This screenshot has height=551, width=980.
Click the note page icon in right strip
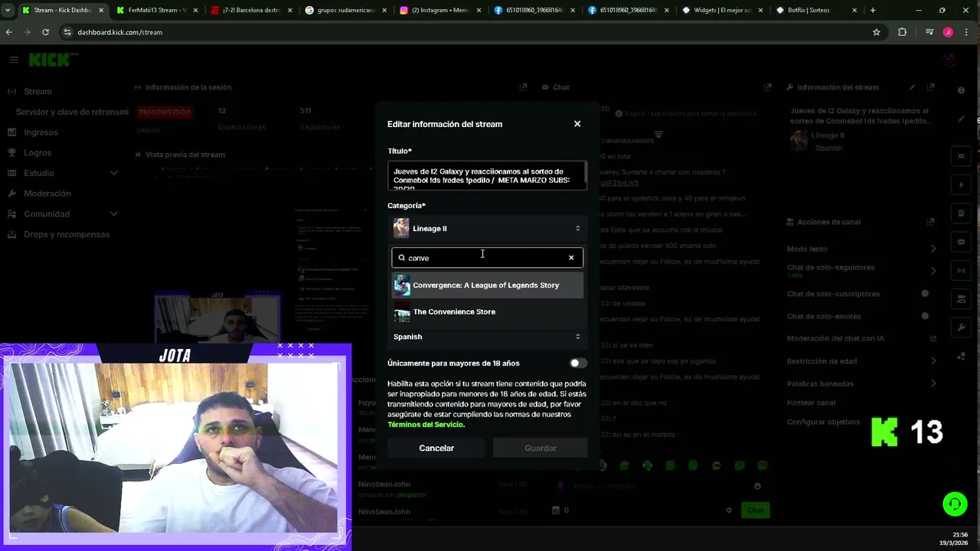click(x=962, y=213)
